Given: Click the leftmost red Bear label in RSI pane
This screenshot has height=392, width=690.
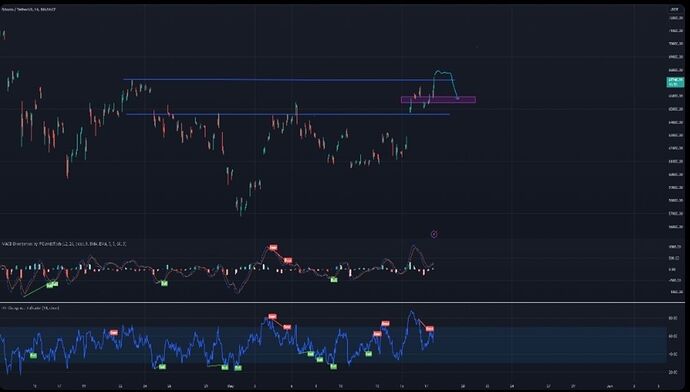Looking at the screenshot, I should tap(114, 333).
